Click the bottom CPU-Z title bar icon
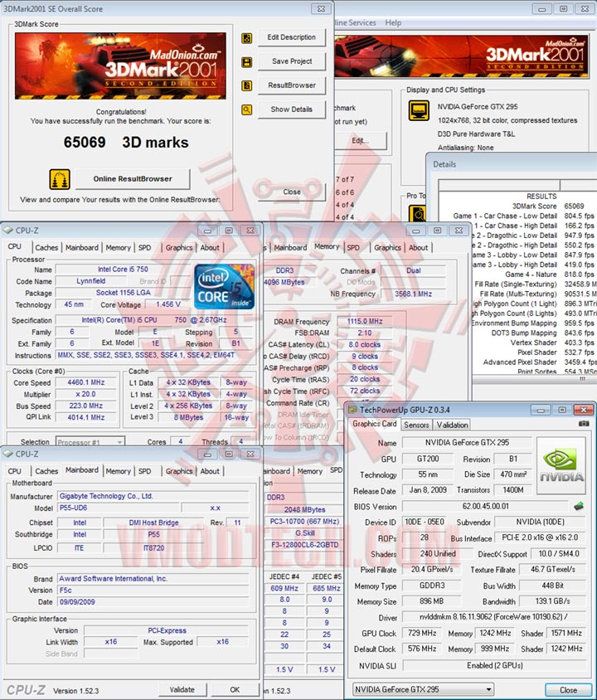The height and width of the screenshot is (700, 597). coord(8,454)
